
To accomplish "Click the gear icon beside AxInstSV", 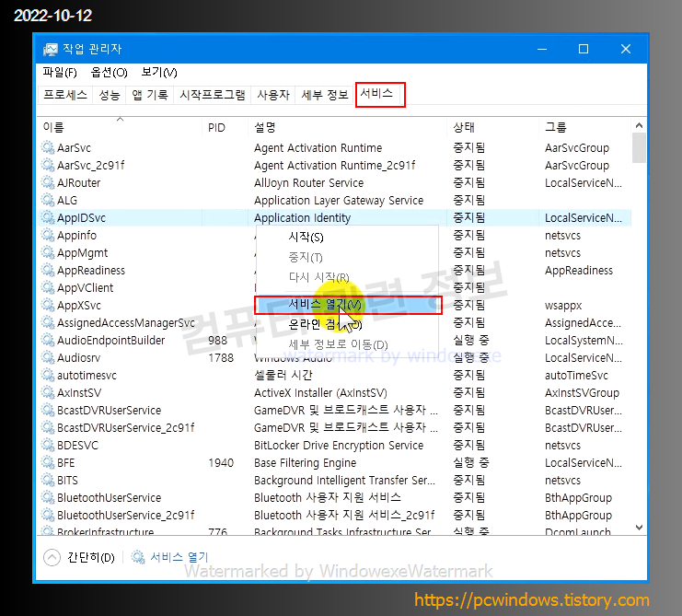I will pos(48,392).
